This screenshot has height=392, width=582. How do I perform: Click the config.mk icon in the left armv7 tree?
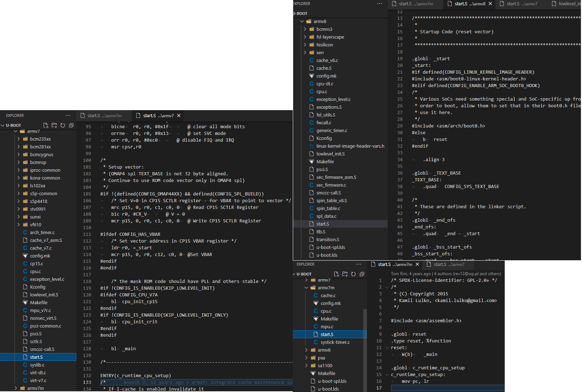(x=25, y=256)
